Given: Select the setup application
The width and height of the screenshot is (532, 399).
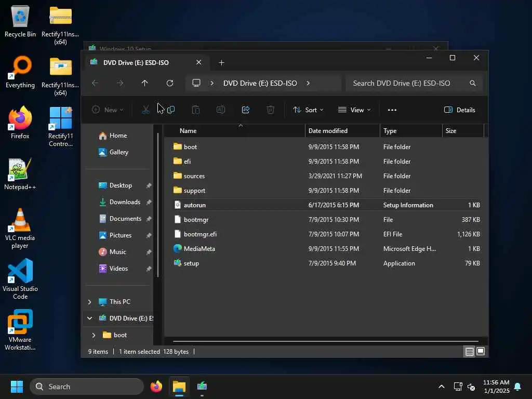Looking at the screenshot, I should click(x=326, y=263).
